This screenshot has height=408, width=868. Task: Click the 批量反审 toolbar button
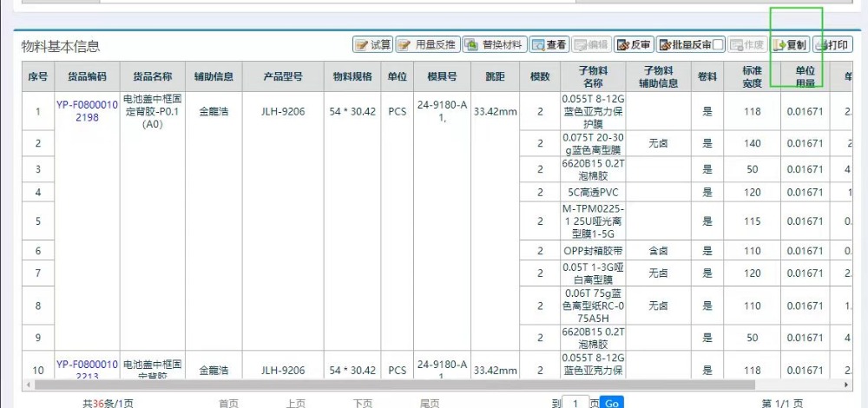tap(685, 45)
